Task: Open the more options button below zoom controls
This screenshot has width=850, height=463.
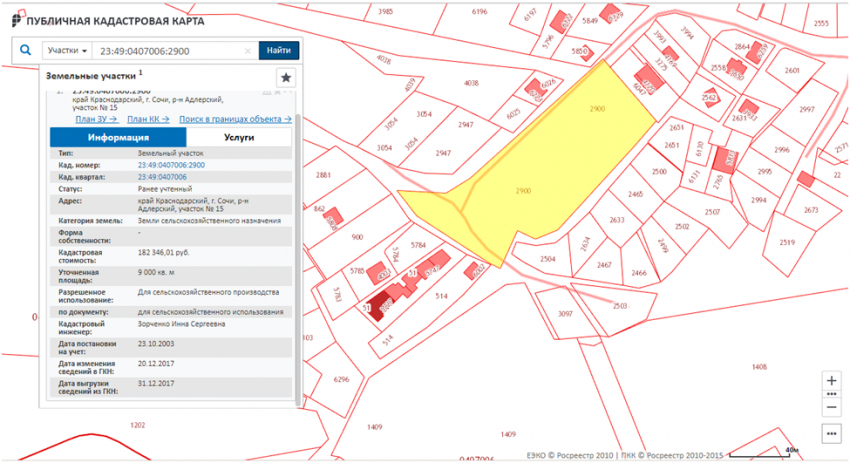Action: 831,434
